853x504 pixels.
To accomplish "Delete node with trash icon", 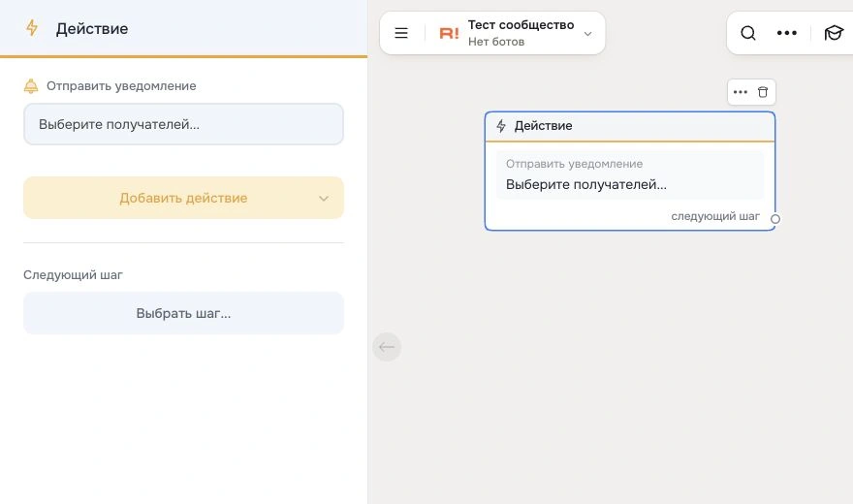I will click(763, 92).
